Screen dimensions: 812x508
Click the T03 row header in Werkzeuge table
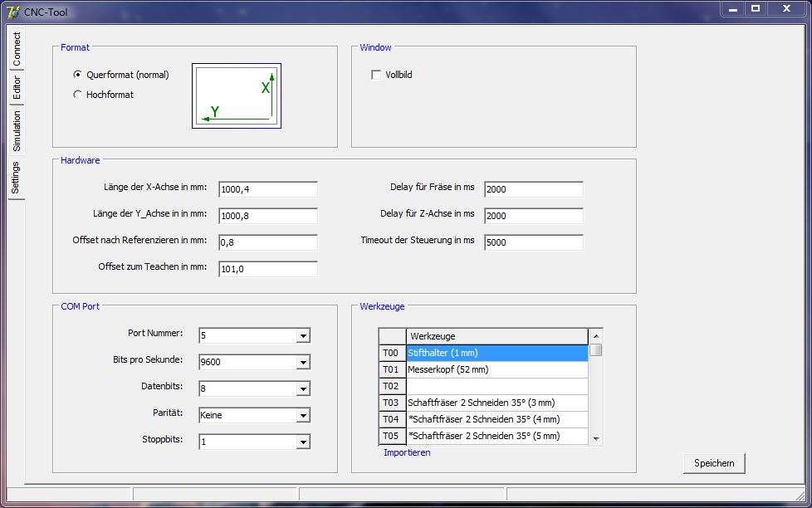(391, 403)
